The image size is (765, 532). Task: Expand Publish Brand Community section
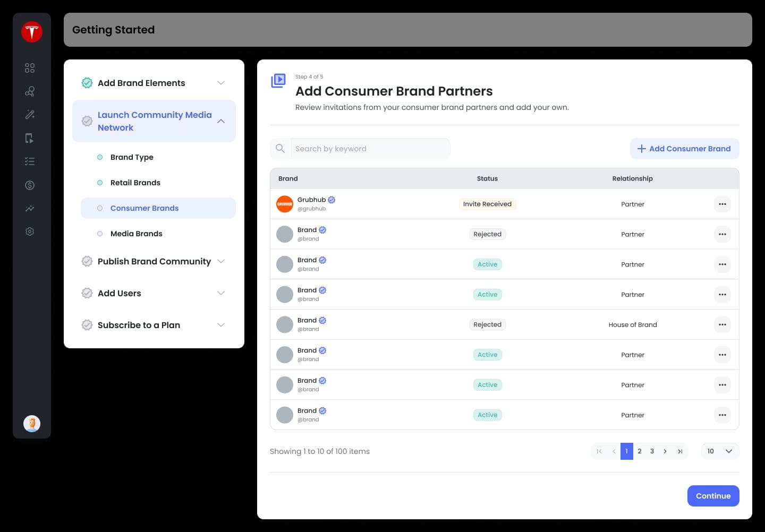click(x=221, y=261)
